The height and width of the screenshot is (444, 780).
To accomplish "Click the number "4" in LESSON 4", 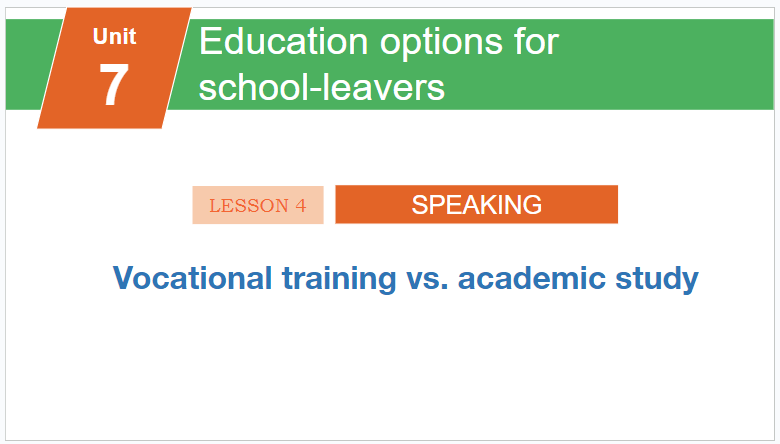I will [300, 205].
